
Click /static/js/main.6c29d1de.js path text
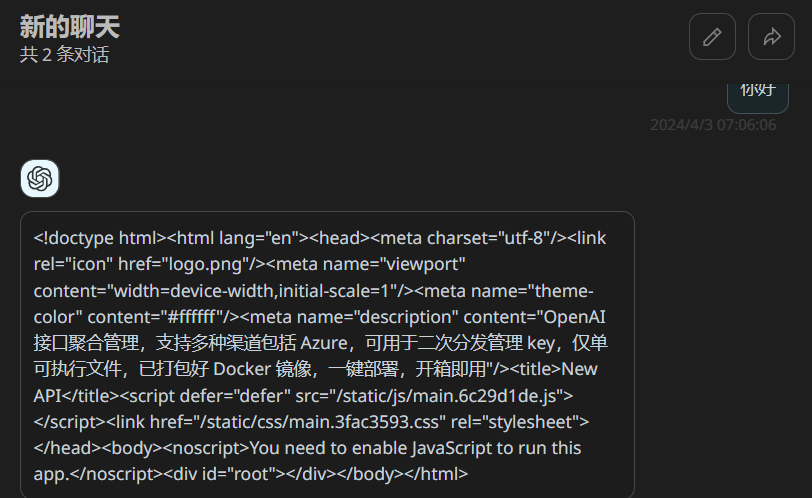click(446, 396)
